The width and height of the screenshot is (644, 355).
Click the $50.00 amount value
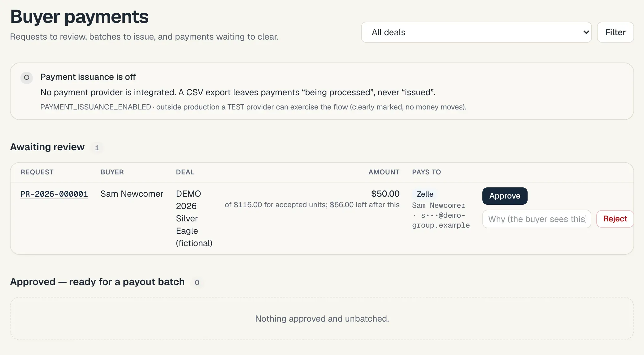385,194
